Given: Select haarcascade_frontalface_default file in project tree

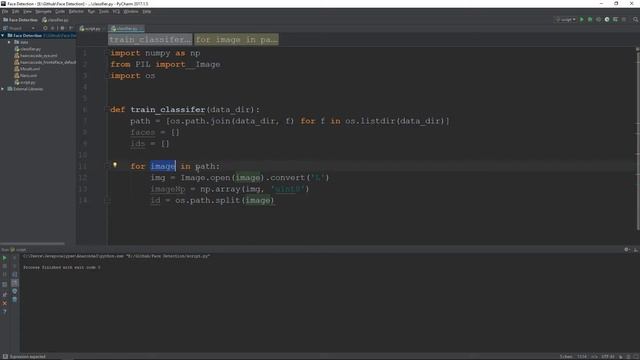Looking at the screenshot, I should pyautogui.click(x=45, y=62).
